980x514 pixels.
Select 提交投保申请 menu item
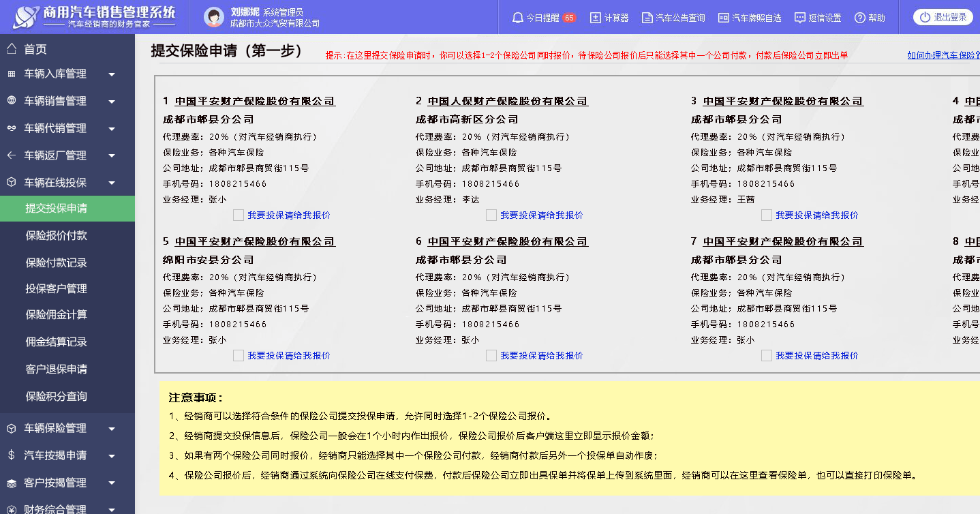(67, 208)
